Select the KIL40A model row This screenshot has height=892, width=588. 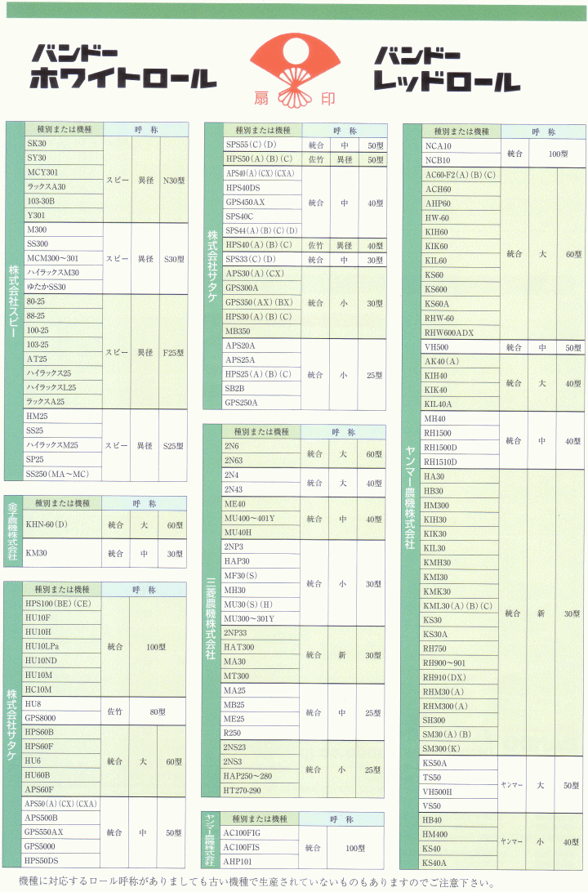(461, 404)
